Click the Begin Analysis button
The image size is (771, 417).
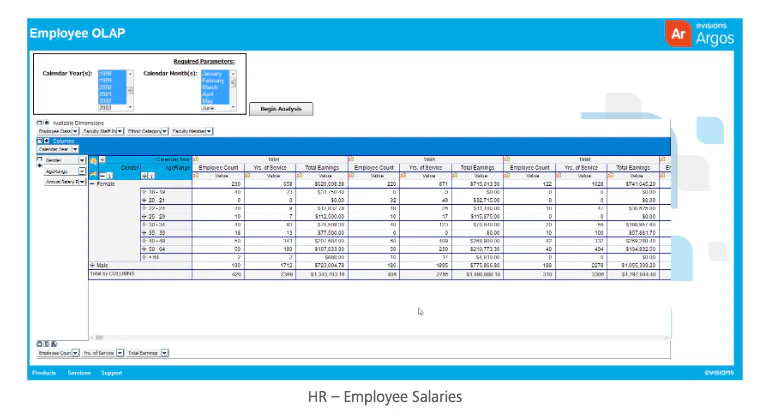pyautogui.click(x=281, y=109)
